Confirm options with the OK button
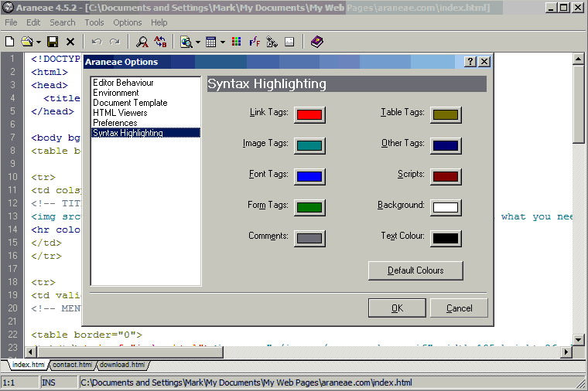 (x=397, y=308)
